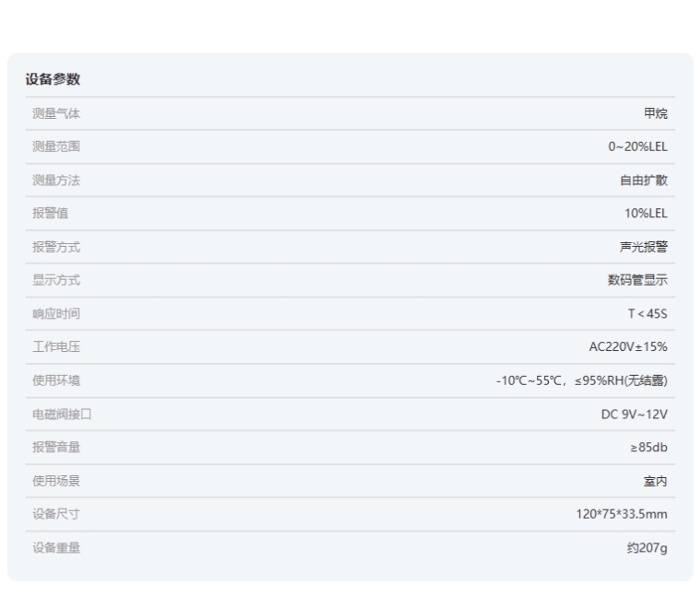Image resolution: width=700 pixels, height=596 pixels.
Task: Select the T<45S response time value
Action: coord(647,313)
